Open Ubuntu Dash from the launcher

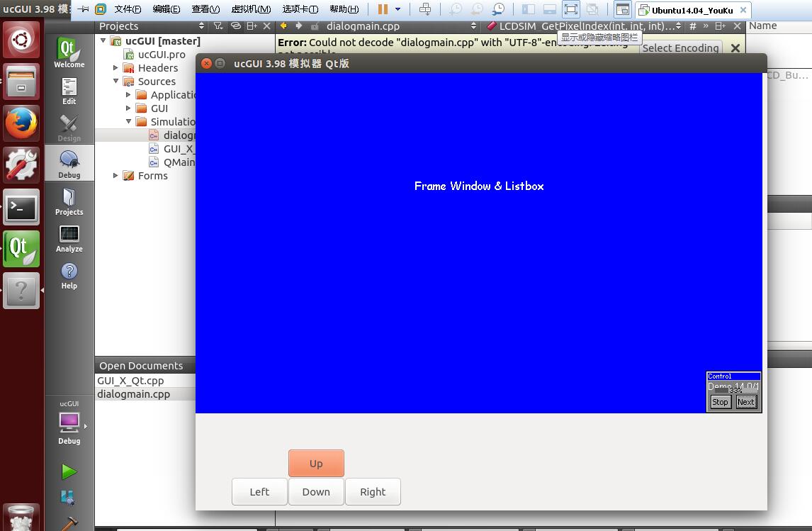point(21,40)
